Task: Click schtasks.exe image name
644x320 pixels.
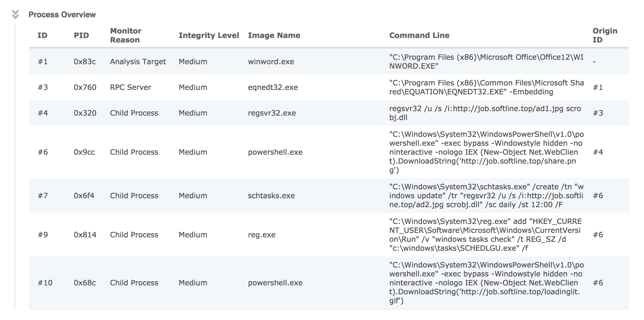Action: (271, 195)
